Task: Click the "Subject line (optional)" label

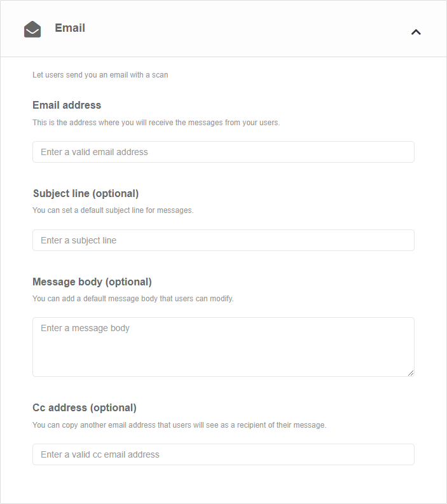Action: point(85,193)
